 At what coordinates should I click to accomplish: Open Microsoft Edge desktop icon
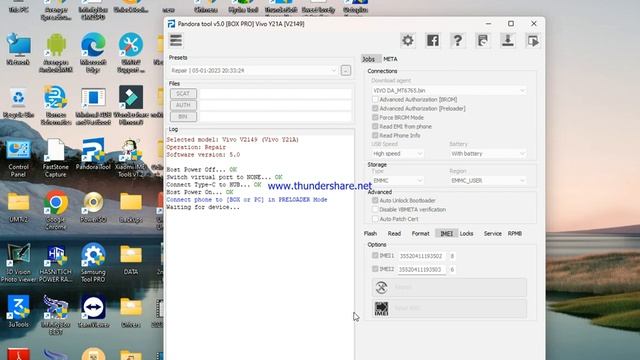tap(93, 53)
